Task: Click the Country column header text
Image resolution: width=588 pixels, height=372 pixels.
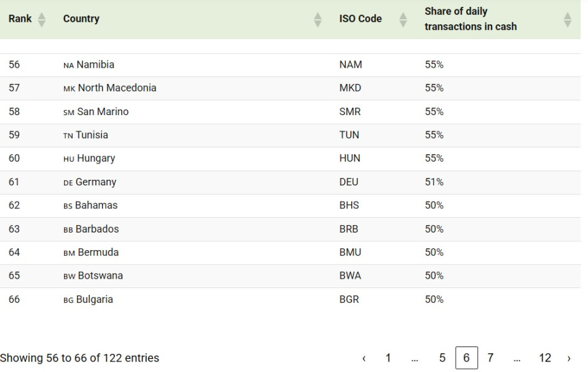Action: click(x=81, y=19)
